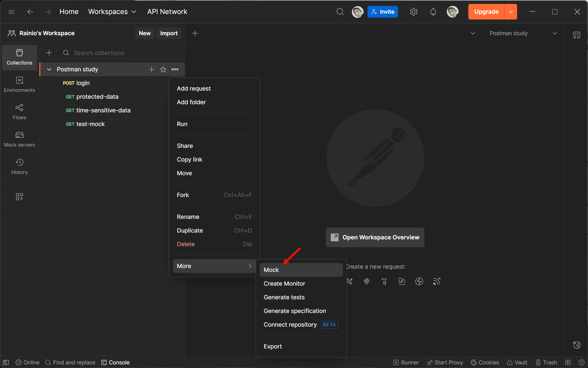Viewport: 588px width, 368px height.
Task: Open the Console in status bar
Action: click(115, 362)
